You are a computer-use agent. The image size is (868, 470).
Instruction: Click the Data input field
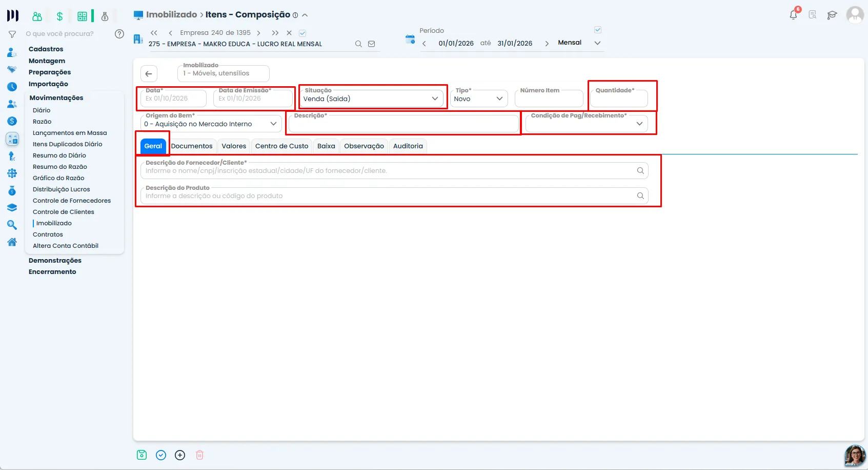[173, 99]
